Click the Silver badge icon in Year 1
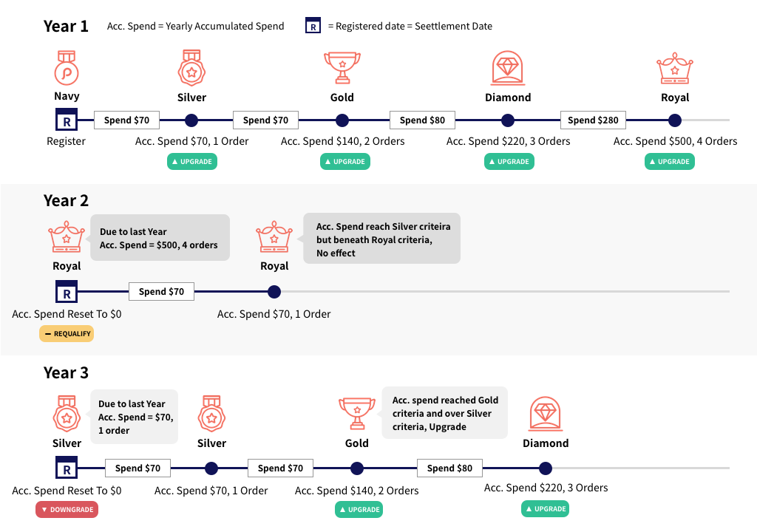 (x=191, y=68)
